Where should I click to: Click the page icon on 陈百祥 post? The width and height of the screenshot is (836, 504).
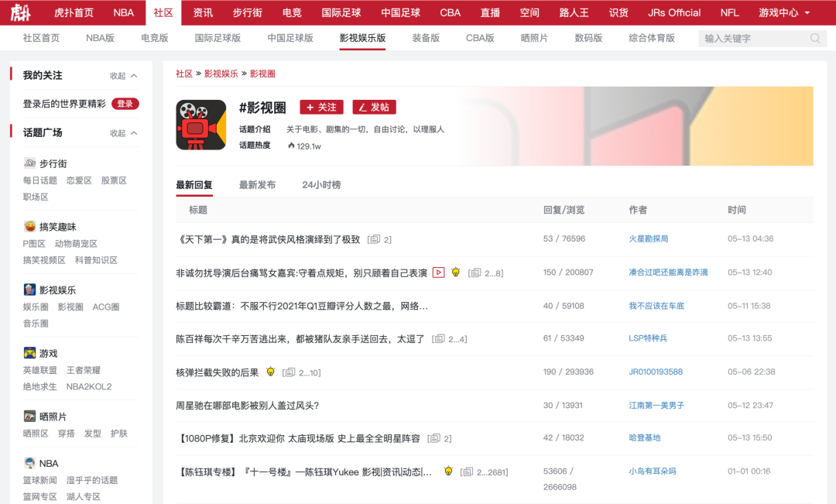click(439, 338)
